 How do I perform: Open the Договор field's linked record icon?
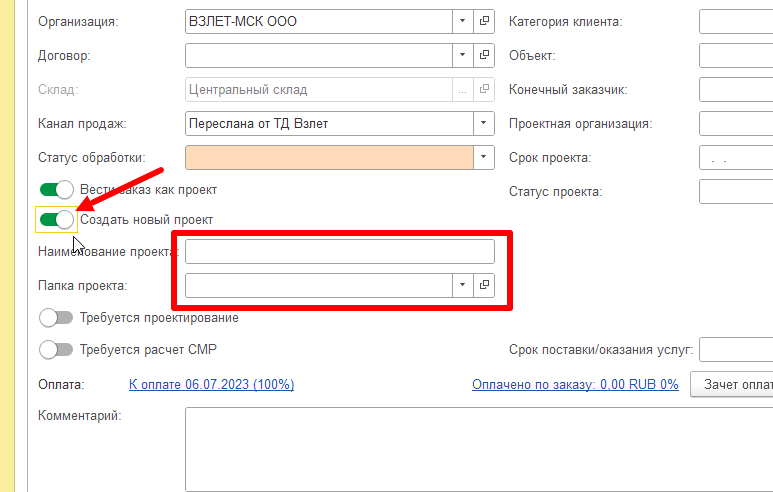click(484, 55)
